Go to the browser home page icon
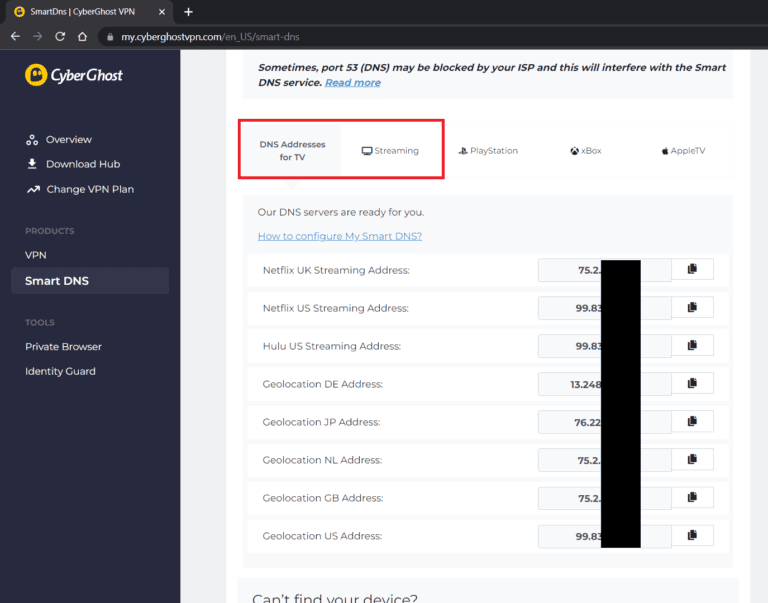Screen dimensions: 768x603 pos(83,36)
